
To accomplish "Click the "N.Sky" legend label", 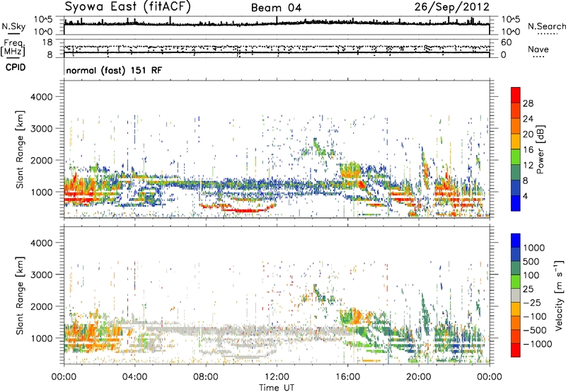I will [13, 26].
